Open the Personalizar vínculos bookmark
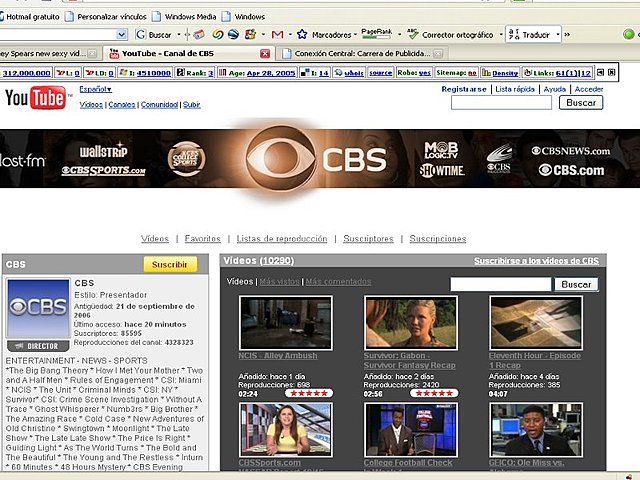Viewport: 640px width, 480px height. 106,17
